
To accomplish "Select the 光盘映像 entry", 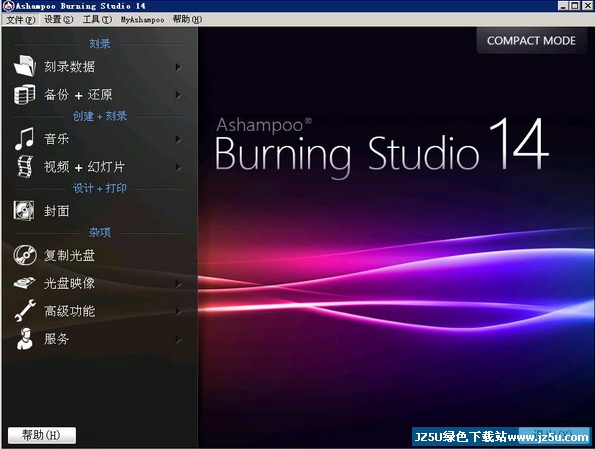I will point(99,283).
